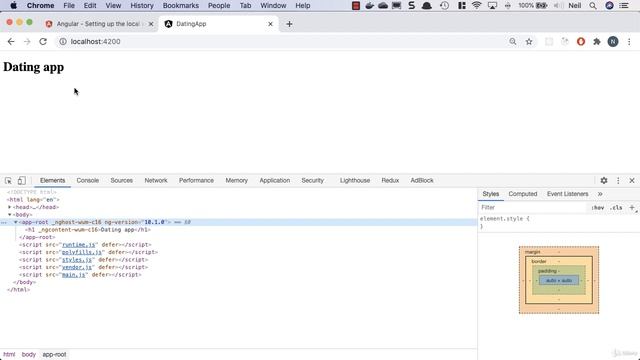Open the Redux panel
Image resolution: width=640 pixels, height=360 pixels.
pos(390,180)
